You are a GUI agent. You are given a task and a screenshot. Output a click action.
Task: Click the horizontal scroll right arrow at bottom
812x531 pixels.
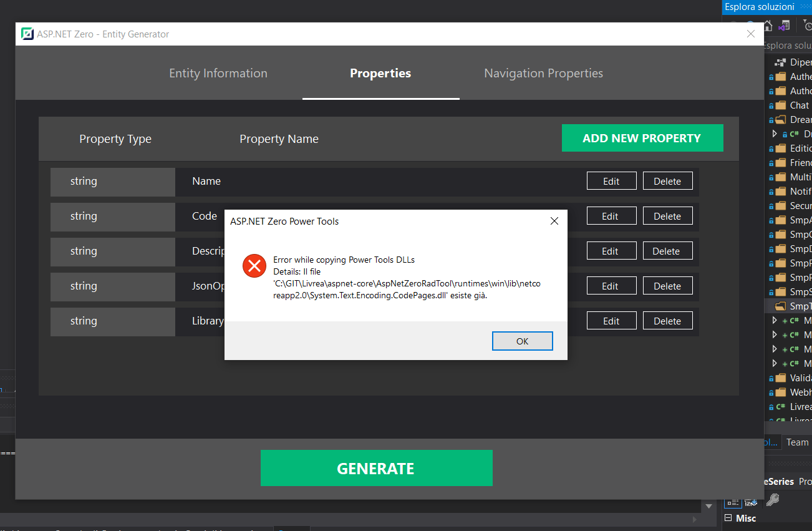tap(696, 519)
